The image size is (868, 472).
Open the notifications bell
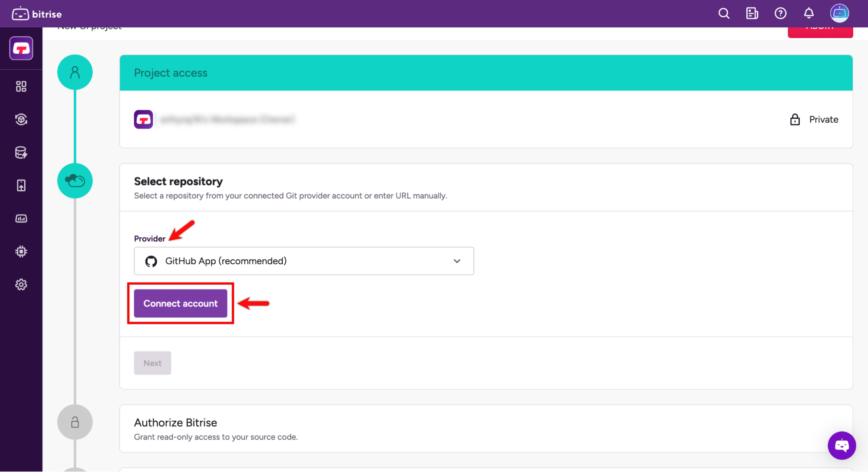point(809,13)
